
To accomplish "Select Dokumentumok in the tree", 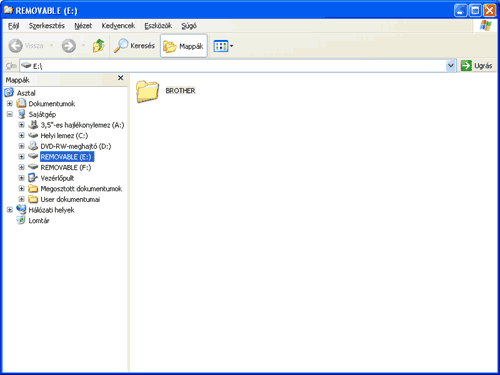I will point(52,104).
